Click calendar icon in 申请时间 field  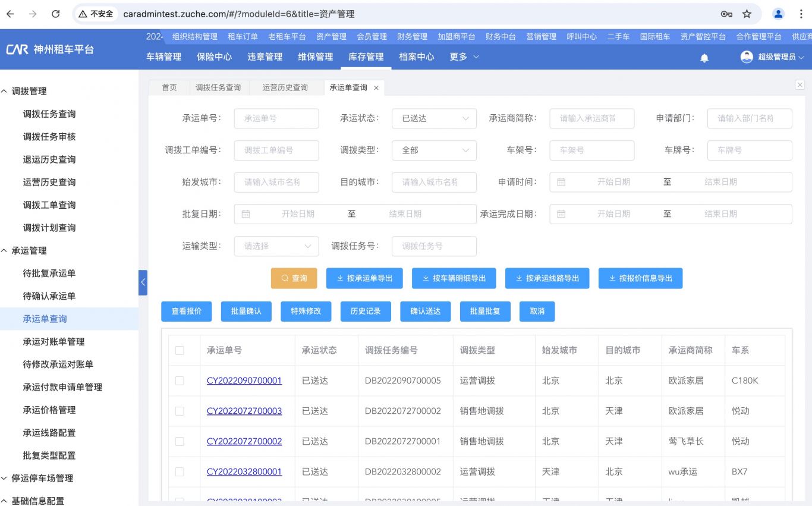[x=561, y=182]
